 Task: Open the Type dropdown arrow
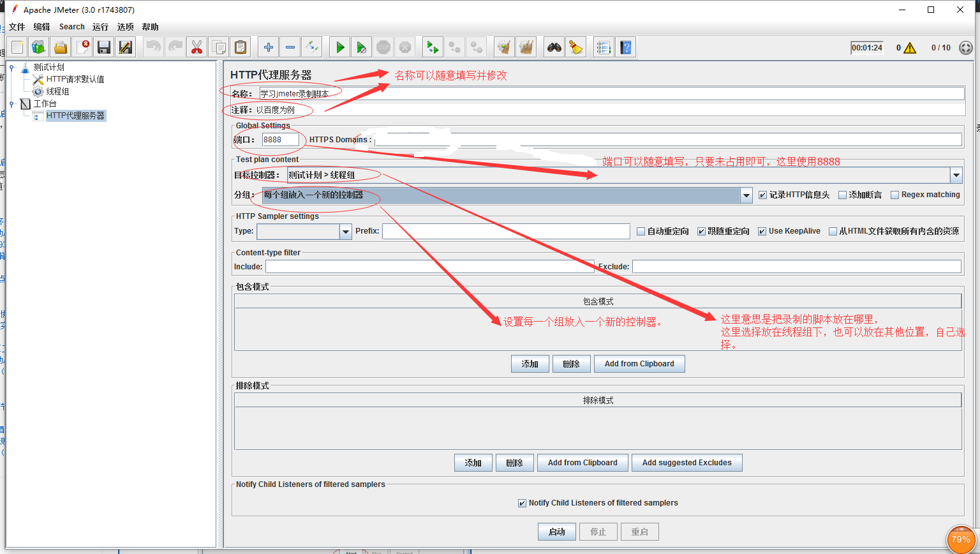(x=345, y=232)
